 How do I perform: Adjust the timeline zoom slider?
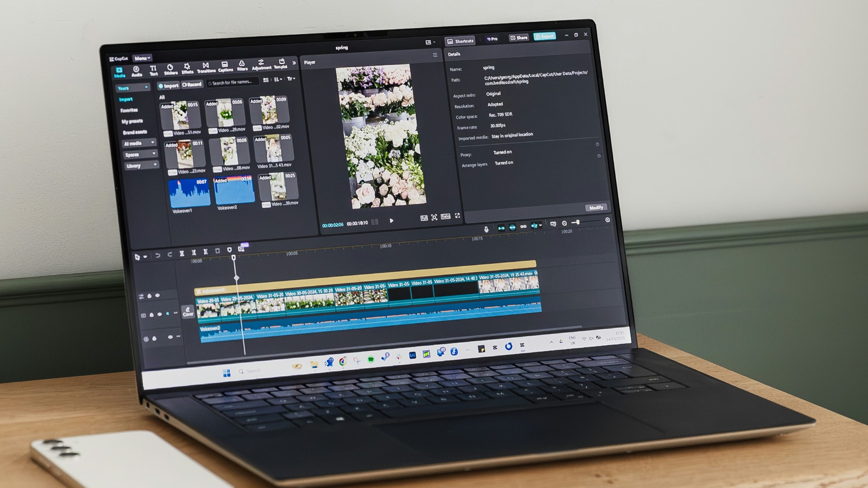(578, 222)
